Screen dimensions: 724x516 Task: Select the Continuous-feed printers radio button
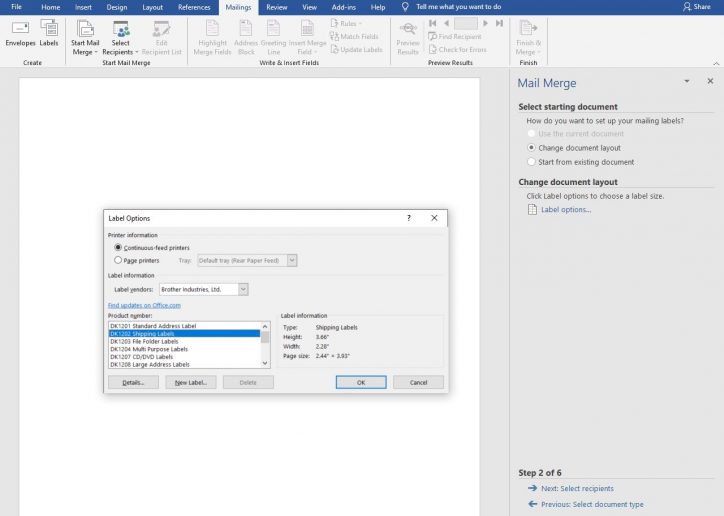tap(119, 247)
